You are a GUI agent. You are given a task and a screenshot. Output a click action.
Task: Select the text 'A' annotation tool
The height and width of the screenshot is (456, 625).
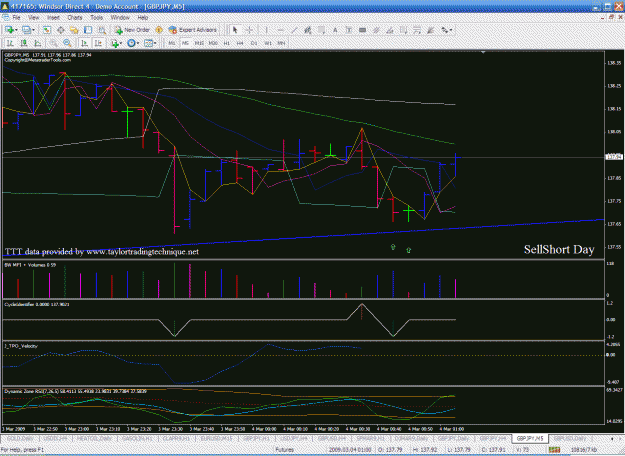pos(335,30)
